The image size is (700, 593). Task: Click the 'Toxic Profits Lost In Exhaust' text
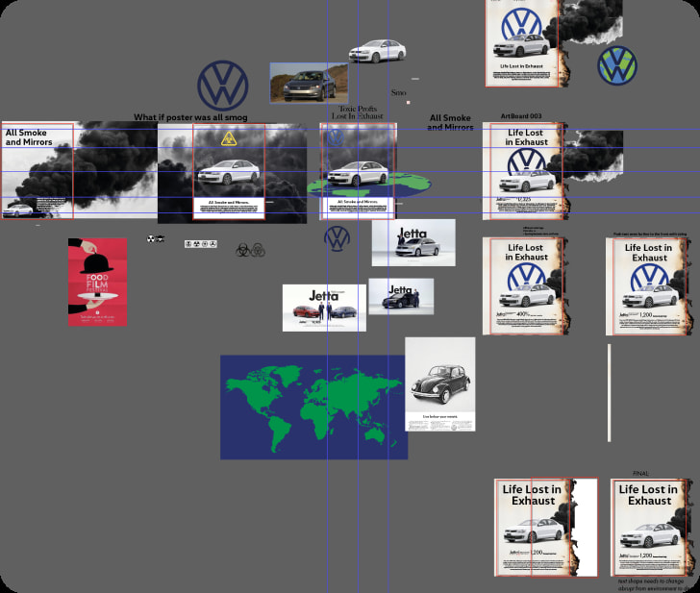(357, 112)
